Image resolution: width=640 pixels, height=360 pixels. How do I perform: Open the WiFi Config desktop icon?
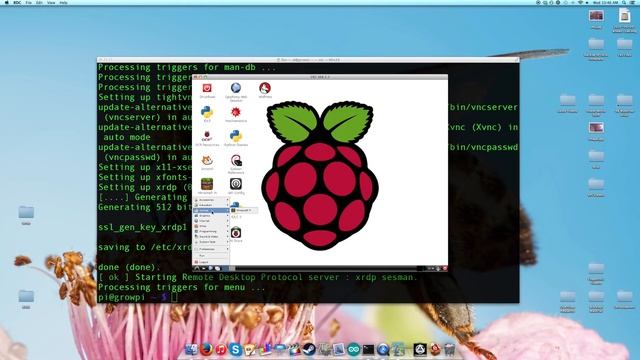pos(236,184)
